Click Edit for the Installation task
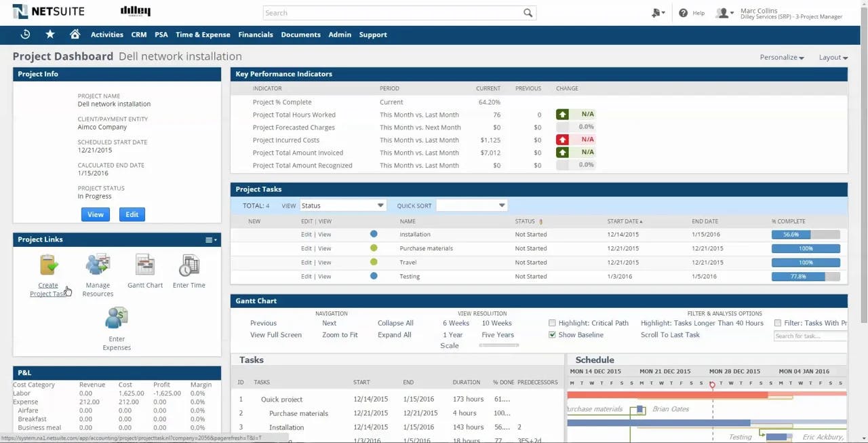Viewport: 868px width, 443px height. tap(307, 234)
